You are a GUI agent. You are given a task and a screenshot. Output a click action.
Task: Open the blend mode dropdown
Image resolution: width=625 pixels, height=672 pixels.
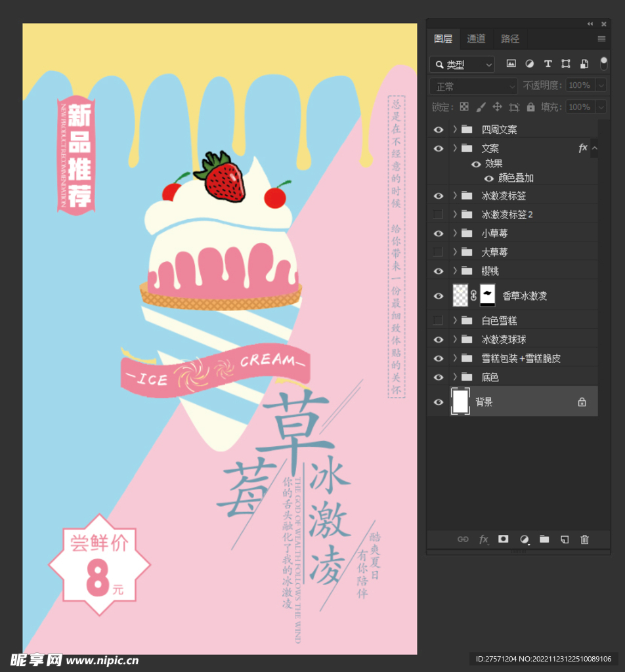[x=473, y=86]
